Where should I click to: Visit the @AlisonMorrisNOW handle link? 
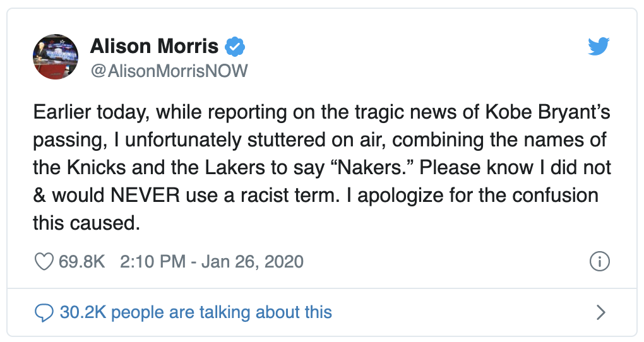169,71
